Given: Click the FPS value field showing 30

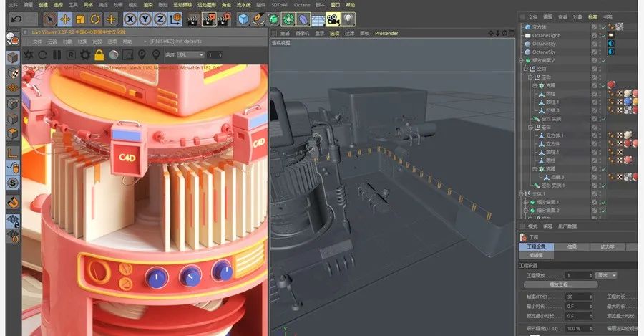Looking at the screenshot, I should [579, 297].
